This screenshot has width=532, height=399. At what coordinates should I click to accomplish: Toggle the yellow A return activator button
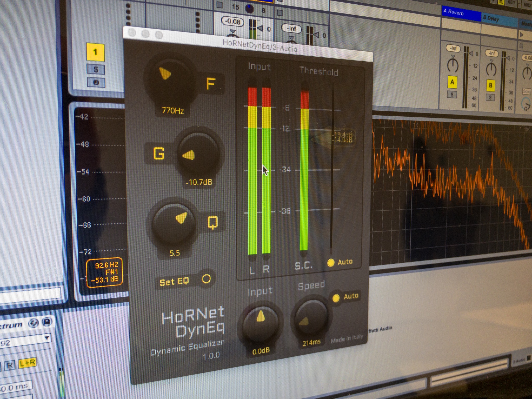(x=452, y=82)
